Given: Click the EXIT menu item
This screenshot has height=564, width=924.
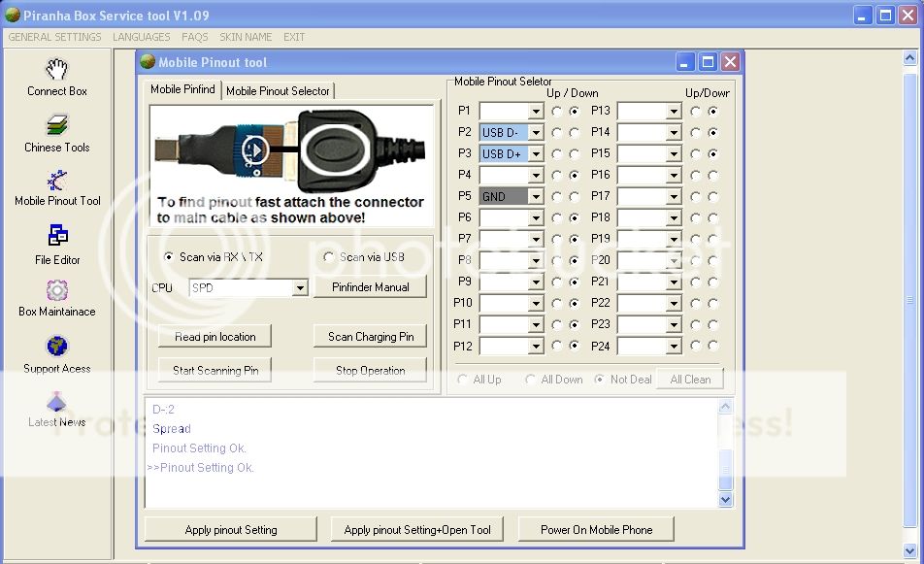Looking at the screenshot, I should (x=294, y=37).
